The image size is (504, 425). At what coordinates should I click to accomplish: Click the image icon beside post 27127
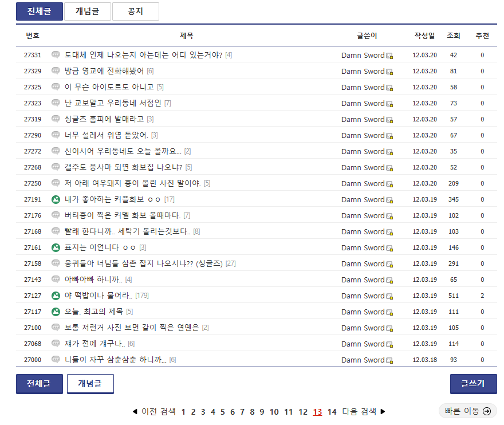56,296
